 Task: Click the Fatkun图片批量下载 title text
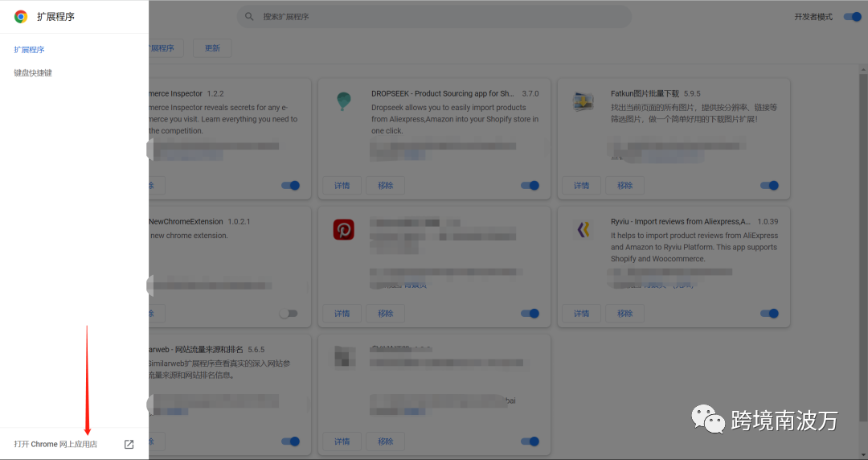(645, 93)
